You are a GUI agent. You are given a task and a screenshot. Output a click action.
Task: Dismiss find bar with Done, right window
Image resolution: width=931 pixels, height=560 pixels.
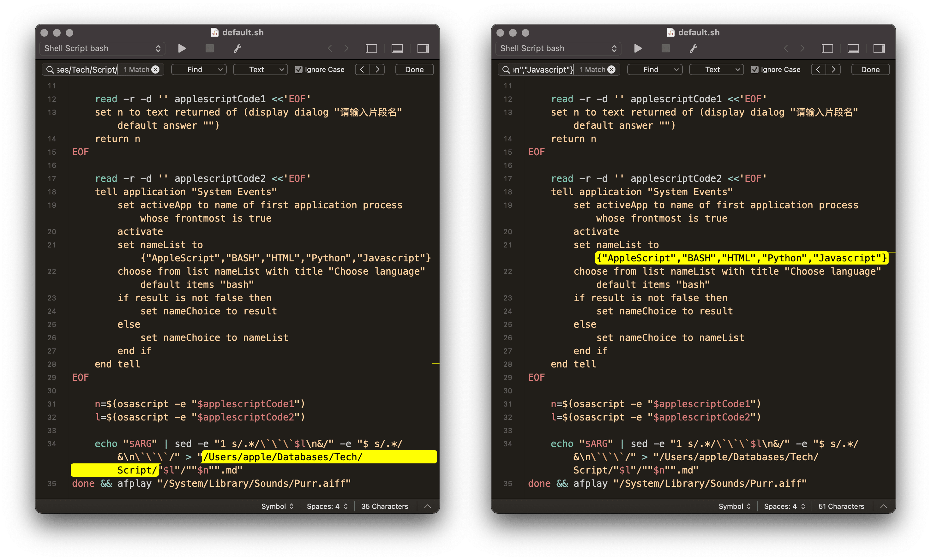pyautogui.click(x=870, y=69)
